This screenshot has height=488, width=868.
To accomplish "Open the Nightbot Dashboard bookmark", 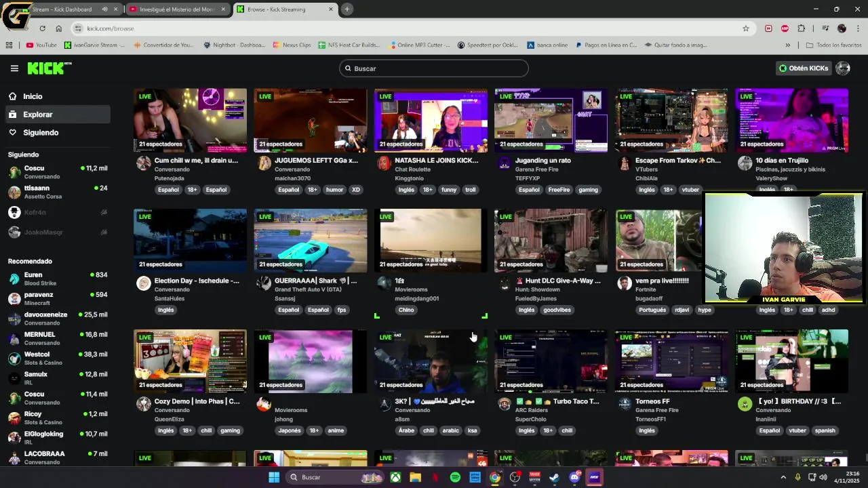I will click(235, 45).
